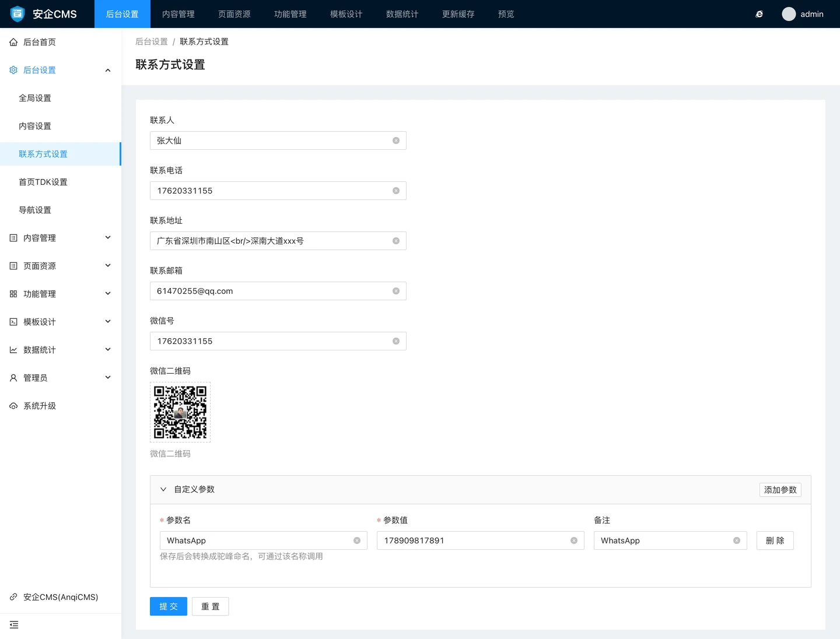Click the AnqiCMS logo icon
This screenshot has height=639, width=840.
click(17, 14)
